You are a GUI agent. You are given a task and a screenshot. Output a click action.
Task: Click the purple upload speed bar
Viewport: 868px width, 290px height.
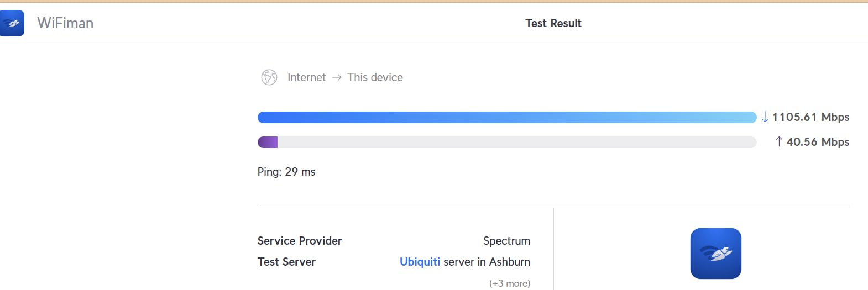coord(268,143)
